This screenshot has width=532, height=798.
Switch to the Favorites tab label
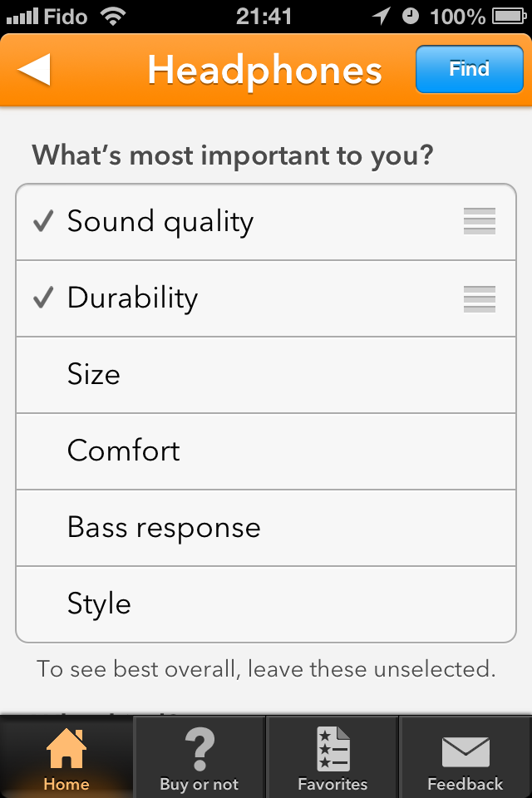(x=332, y=784)
